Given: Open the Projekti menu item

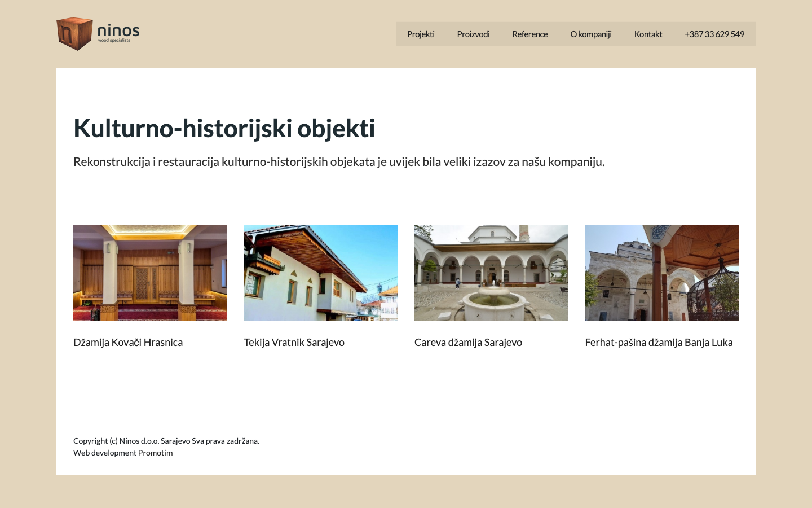Looking at the screenshot, I should point(421,34).
